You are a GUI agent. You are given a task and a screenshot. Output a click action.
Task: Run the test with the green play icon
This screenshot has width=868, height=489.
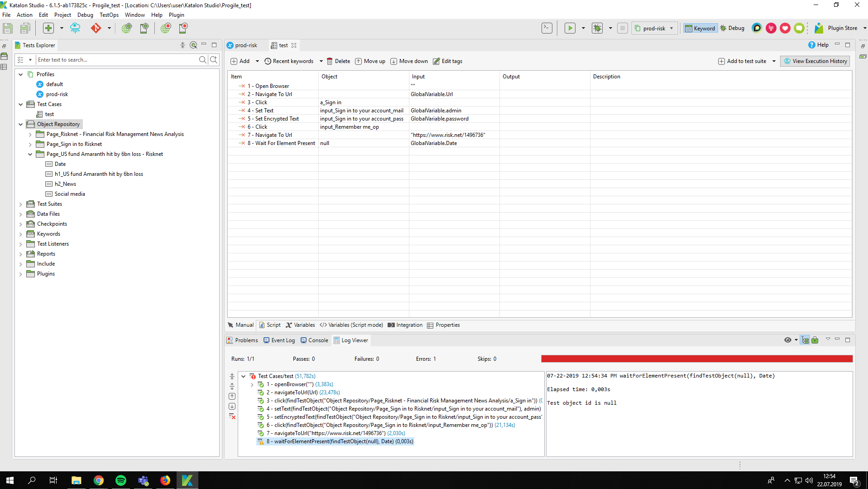click(570, 28)
